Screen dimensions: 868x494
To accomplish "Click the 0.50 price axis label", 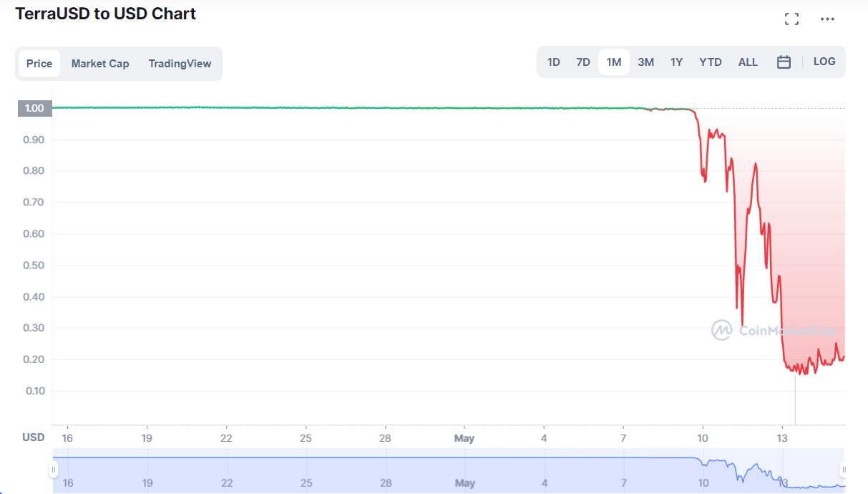I will (x=34, y=265).
